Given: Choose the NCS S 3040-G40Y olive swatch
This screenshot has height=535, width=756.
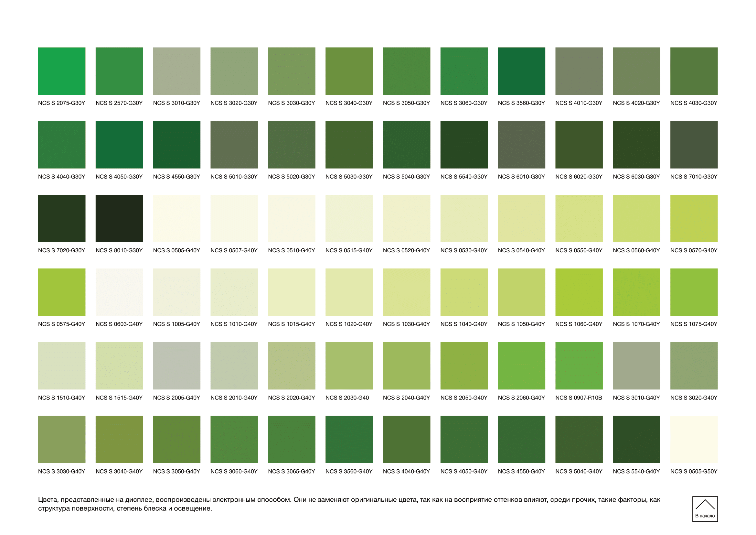Looking at the screenshot, I should click(x=119, y=440).
